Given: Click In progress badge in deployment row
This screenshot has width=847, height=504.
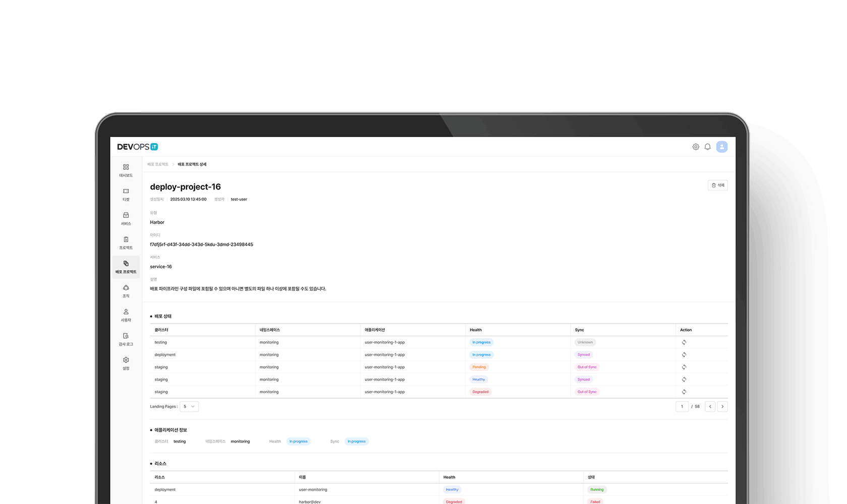Looking at the screenshot, I should (x=481, y=355).
